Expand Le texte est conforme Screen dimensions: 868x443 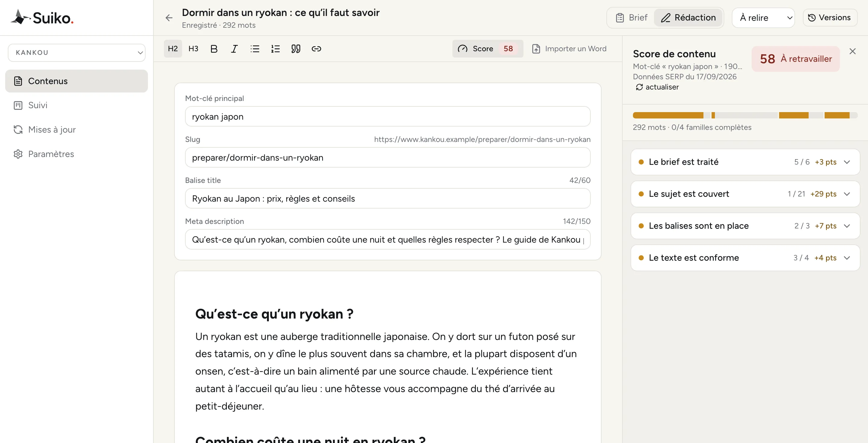(x=745, y=258)
